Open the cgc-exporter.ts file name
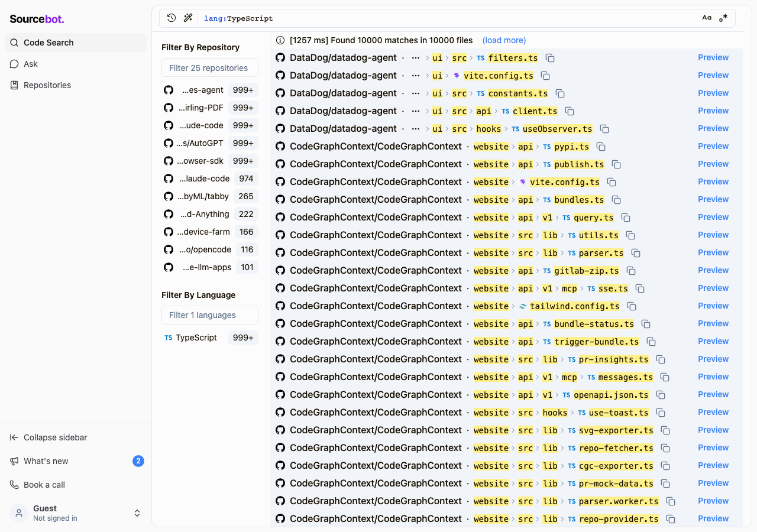This screenshot has width=757, height=532. [x=616, y=466]
